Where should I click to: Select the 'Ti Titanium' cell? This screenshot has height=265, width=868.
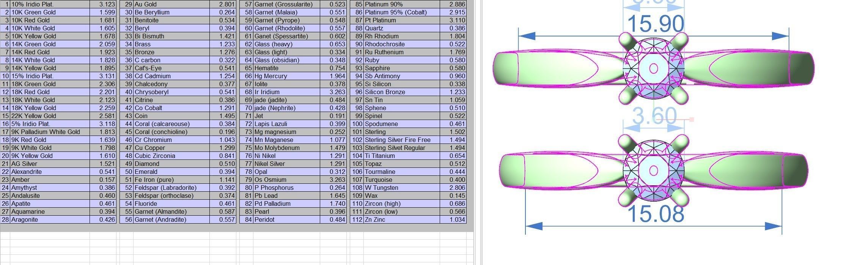pos(402,156)
